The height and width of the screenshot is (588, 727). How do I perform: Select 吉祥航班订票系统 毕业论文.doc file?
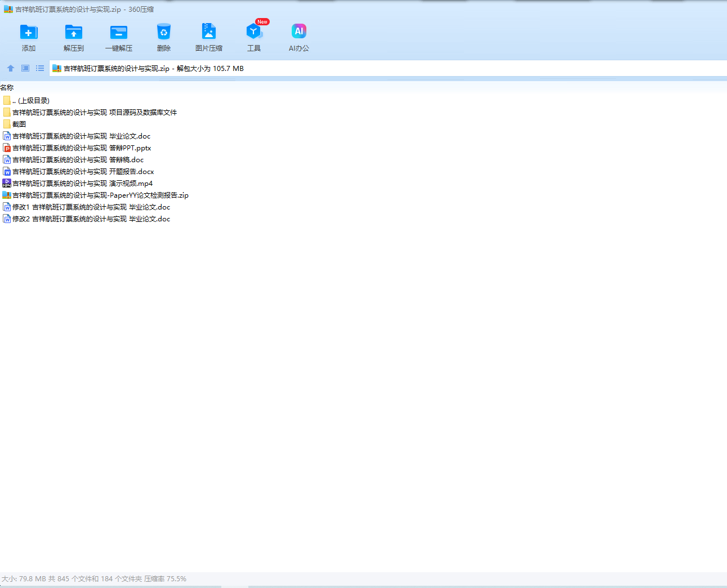coord(77,136)
